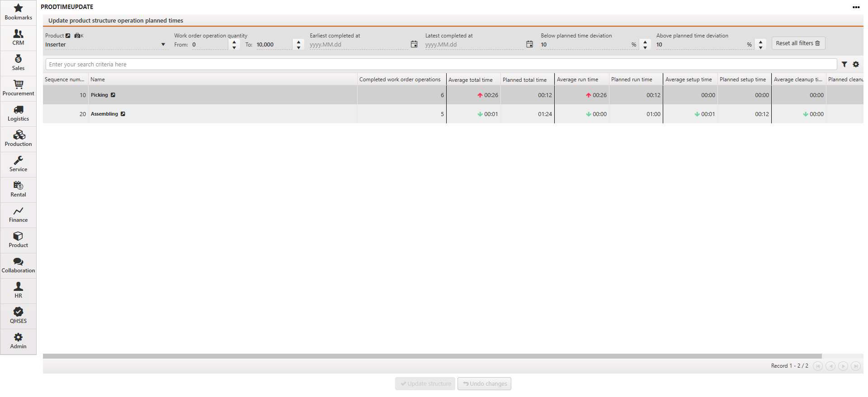Increase the Below planned time deviation value

[x=645, y=42]
